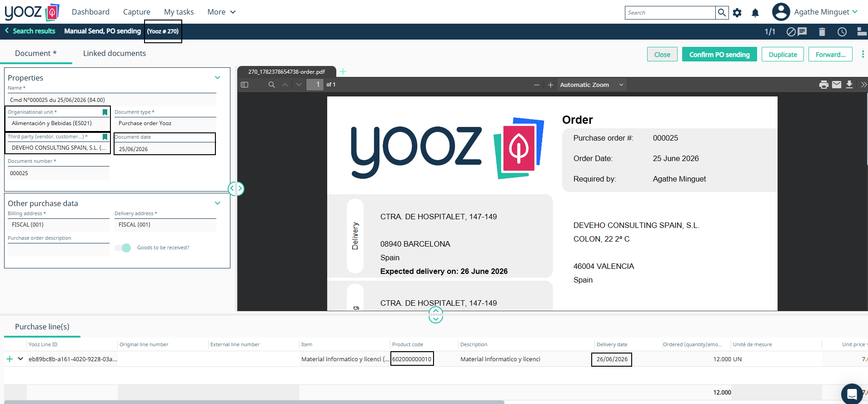Switch to the Document tab

point(36,53)
